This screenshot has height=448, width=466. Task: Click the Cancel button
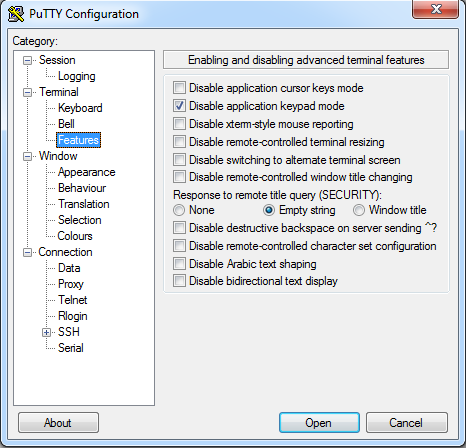point(406,423)
